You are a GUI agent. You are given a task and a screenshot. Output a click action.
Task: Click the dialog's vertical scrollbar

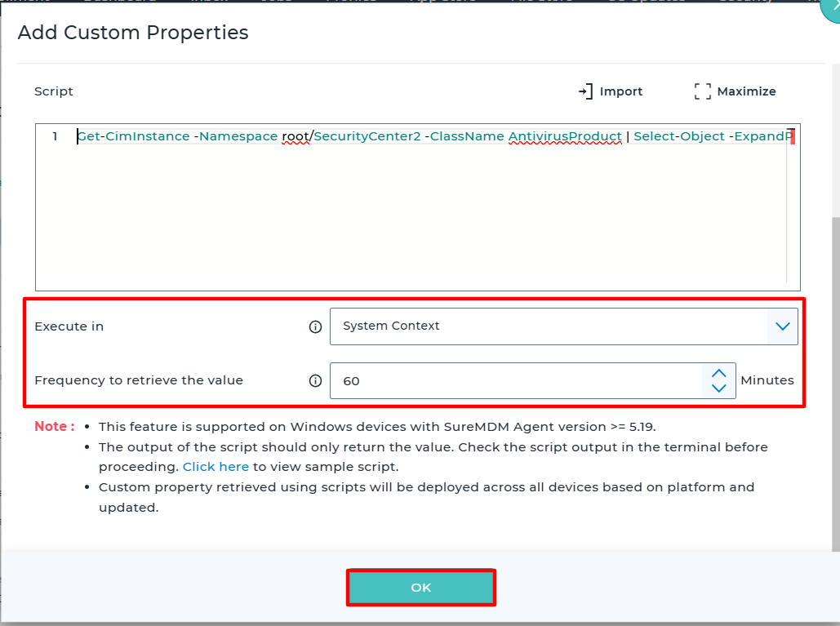tap(835, 367)
